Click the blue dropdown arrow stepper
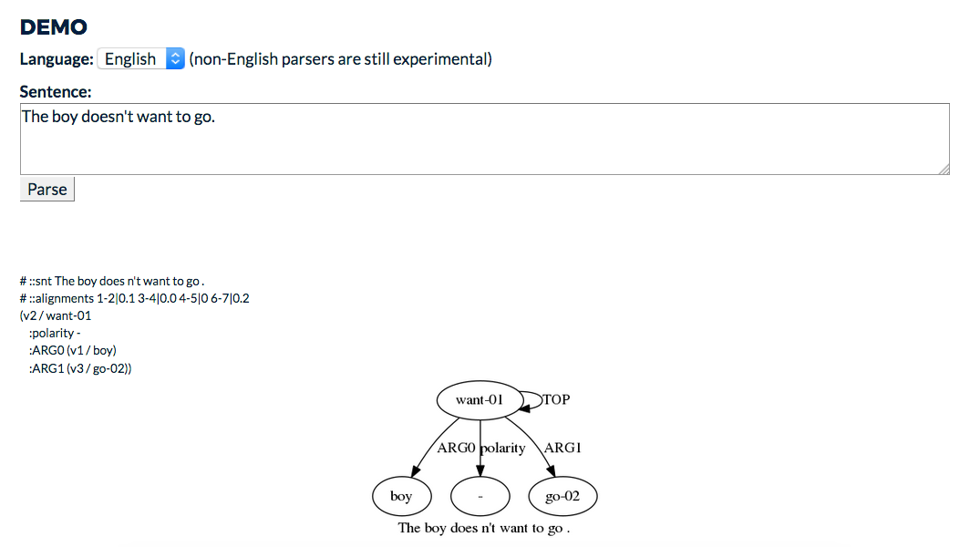This screenshot has height=547, width=980. pos(176,58)
